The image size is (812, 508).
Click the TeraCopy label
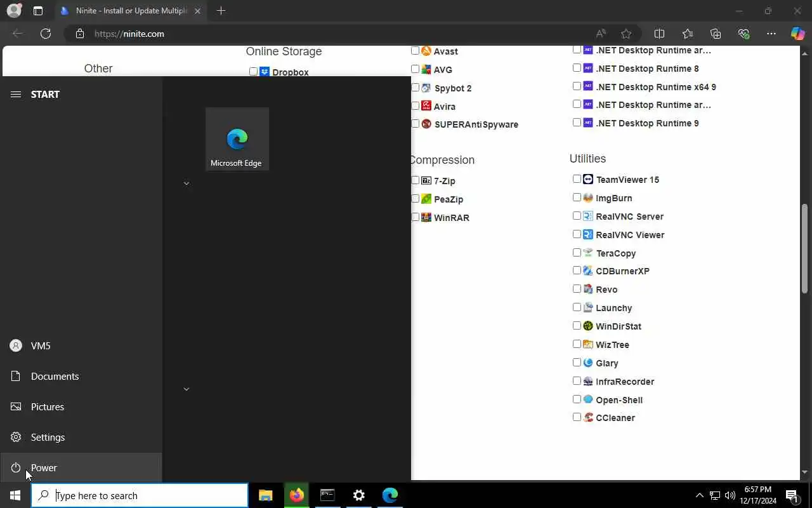(x=616, y=253)
